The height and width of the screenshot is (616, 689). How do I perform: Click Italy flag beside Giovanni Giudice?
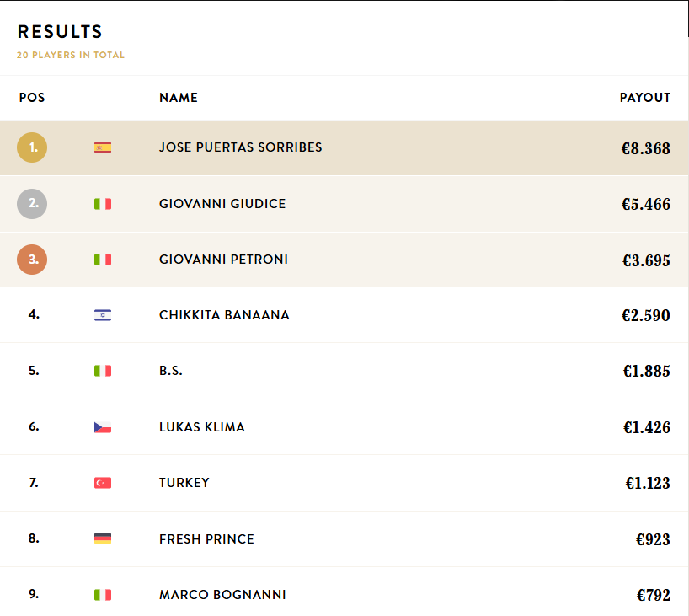coord(103,204)
